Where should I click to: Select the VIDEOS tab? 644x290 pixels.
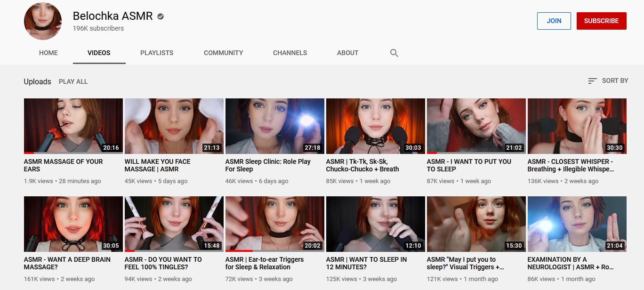click(x=99, y=53)
